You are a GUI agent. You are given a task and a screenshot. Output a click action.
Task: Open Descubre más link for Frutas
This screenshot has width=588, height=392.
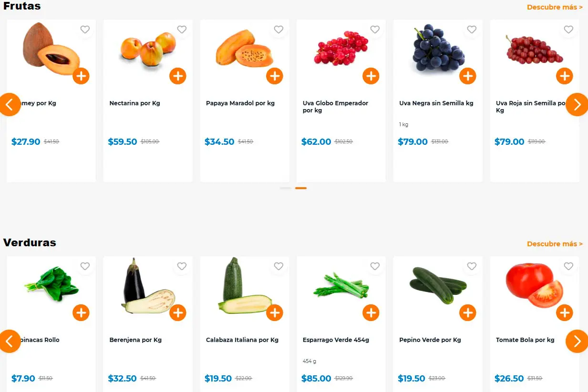click(555, 7)
